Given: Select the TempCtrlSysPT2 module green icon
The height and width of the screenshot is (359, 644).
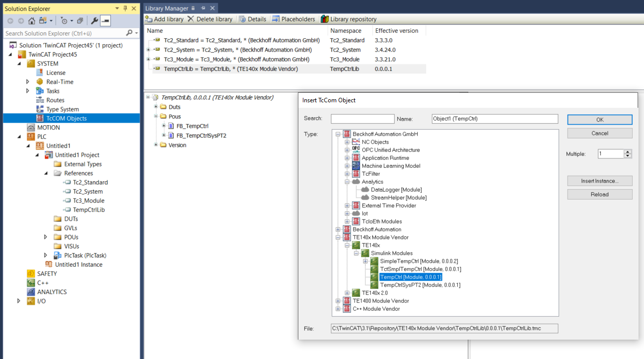Looking at the screenshot, I should tap(374, 285).
